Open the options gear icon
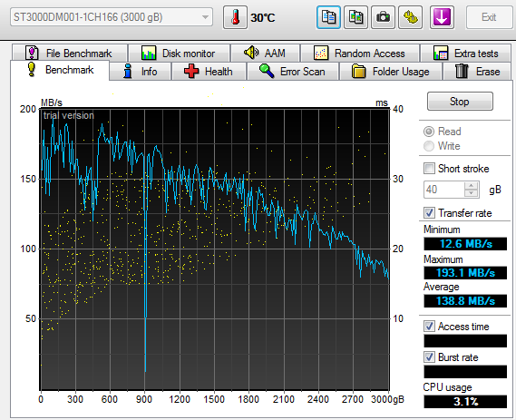Image resolution: width=516 pixels, height=420 pixels. tap(411, 17)
